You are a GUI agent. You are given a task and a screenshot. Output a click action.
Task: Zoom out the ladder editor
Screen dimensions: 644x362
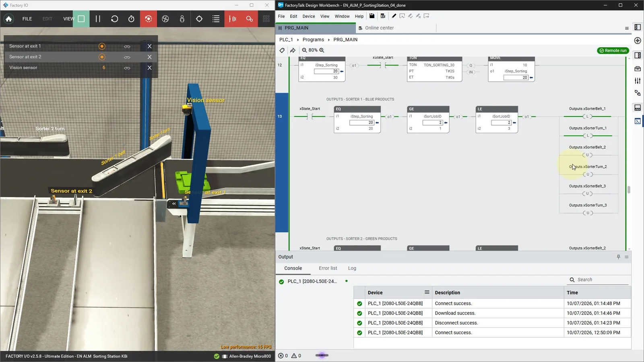pyautogui.click(x=304, y=50)
